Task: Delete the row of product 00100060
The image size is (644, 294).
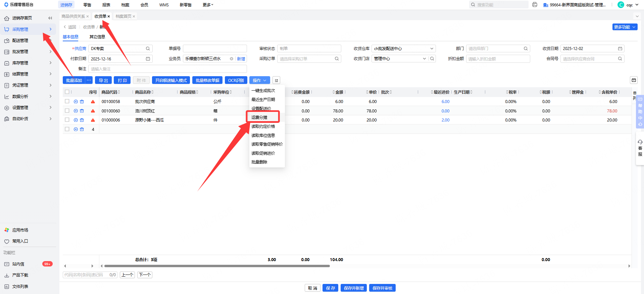Action: (x=82, y=111)
